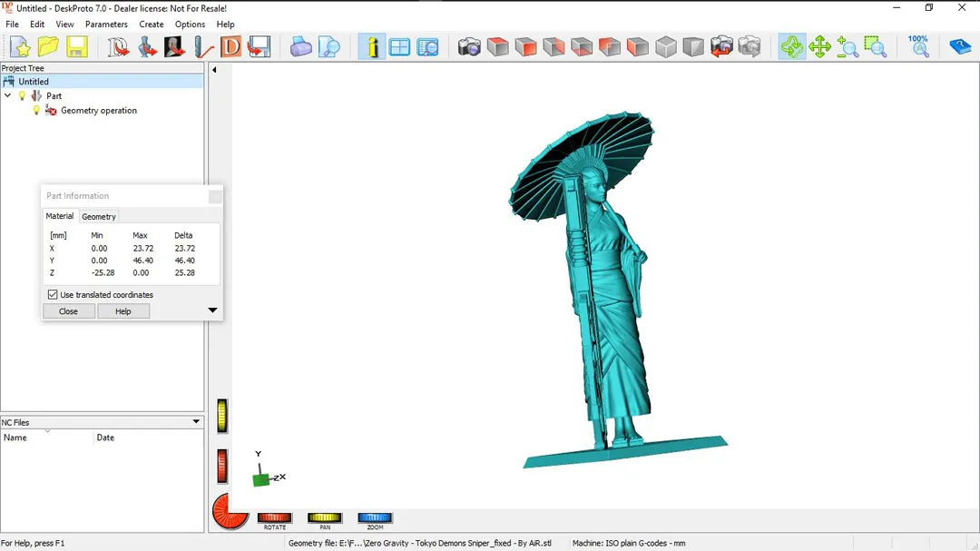Image resolution: width=980 pixels, height=551 pixels.
Task: Click the calculate toolpaths cutter icon
Action: point(202,47)
